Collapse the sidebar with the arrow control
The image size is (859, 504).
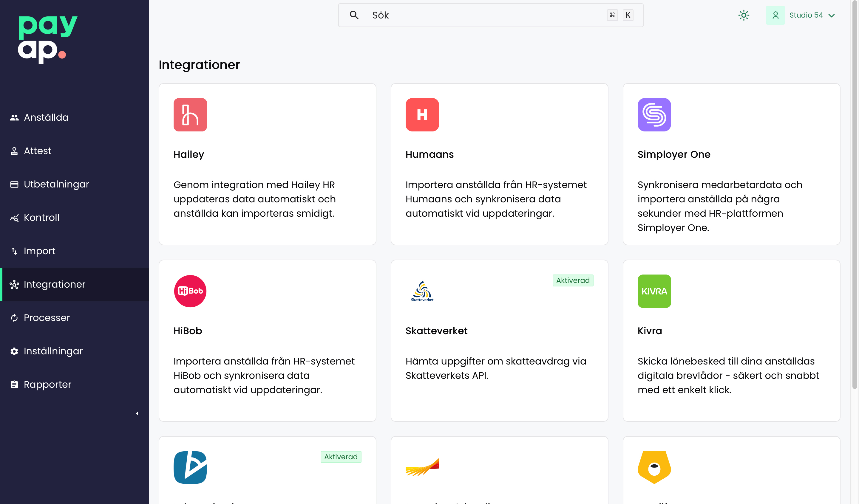pyautogui.click(x=137, y=413)
